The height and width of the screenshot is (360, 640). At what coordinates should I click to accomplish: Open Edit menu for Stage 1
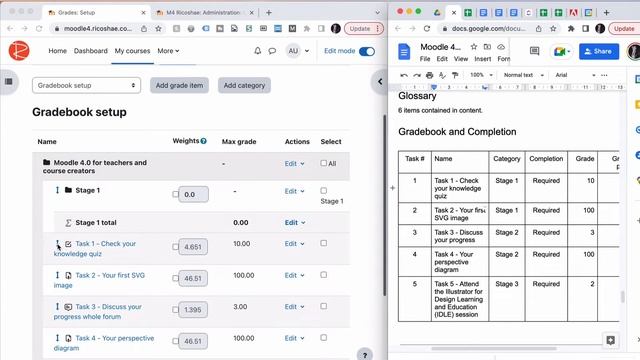tap(294, 191)
